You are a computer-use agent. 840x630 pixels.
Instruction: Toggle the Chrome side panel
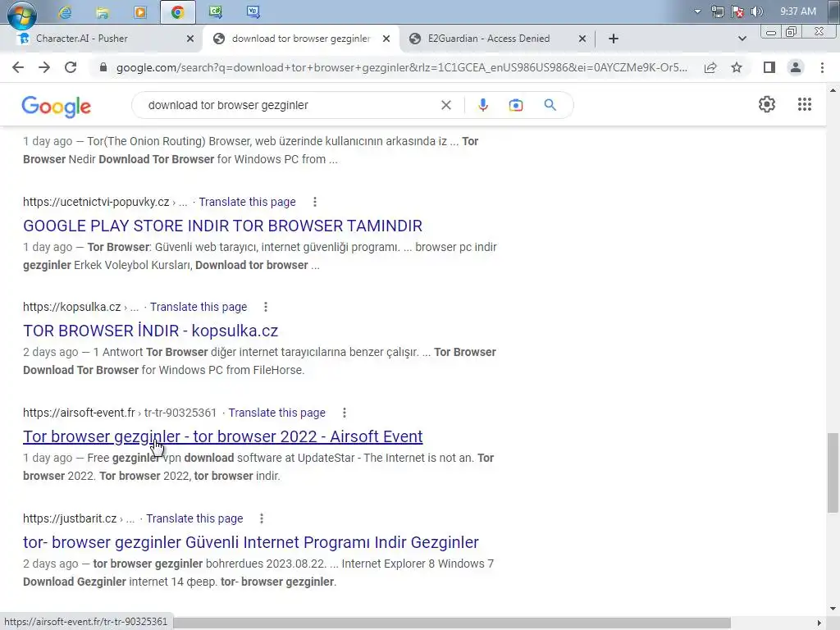tap(769, 67)
